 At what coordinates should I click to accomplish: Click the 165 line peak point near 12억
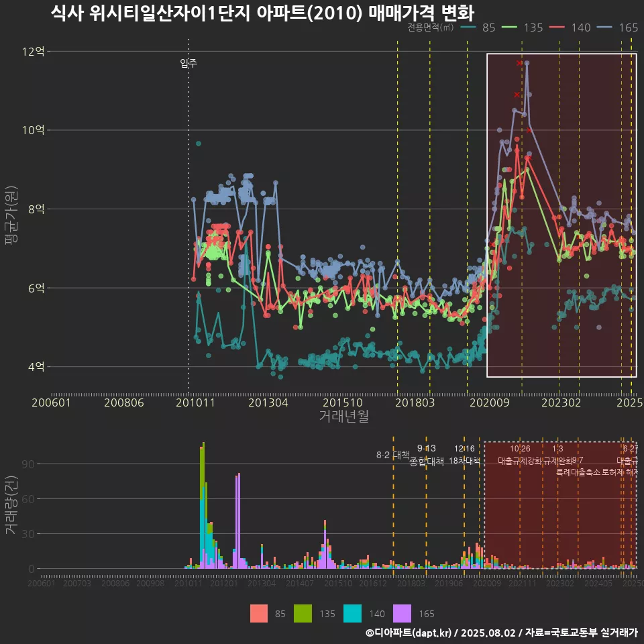pyautogui.click(x=527, y=63)
